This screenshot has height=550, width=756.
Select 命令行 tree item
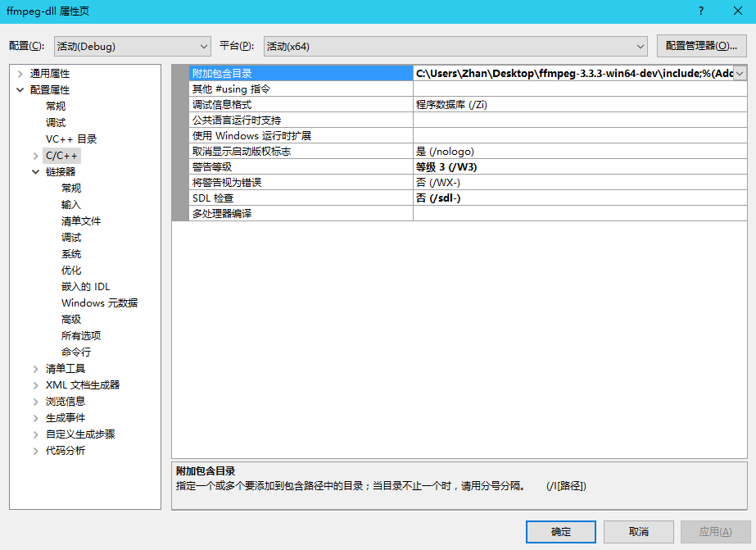[76, 352]
